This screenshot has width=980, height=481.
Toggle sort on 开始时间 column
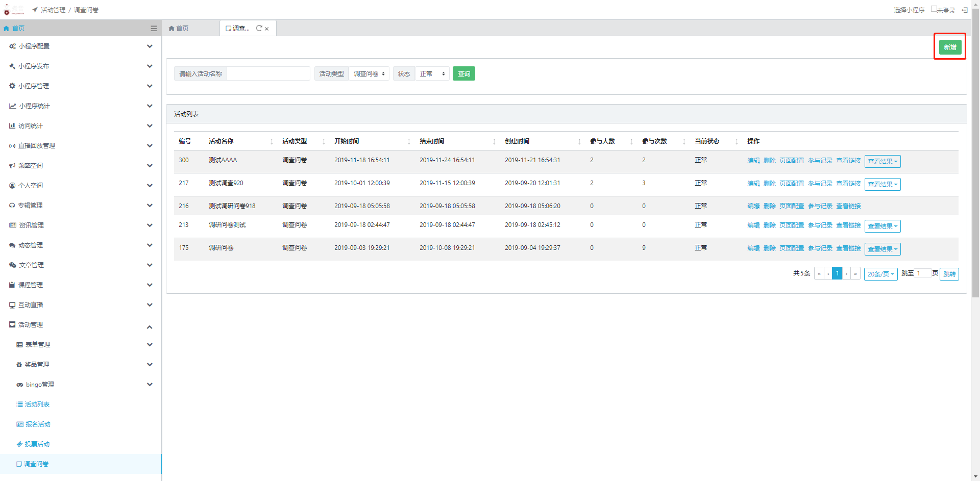pos(409,142)
